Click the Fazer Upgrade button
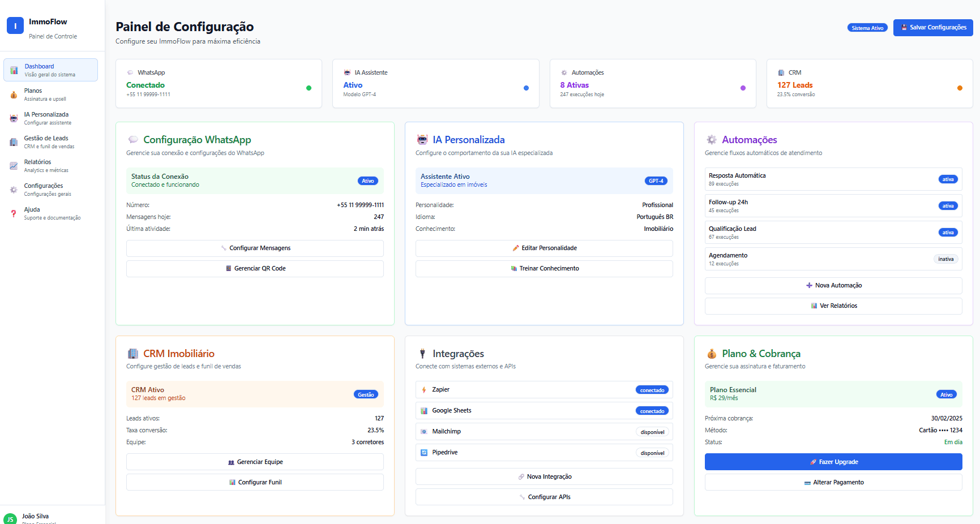 click(x=833, y=461)
